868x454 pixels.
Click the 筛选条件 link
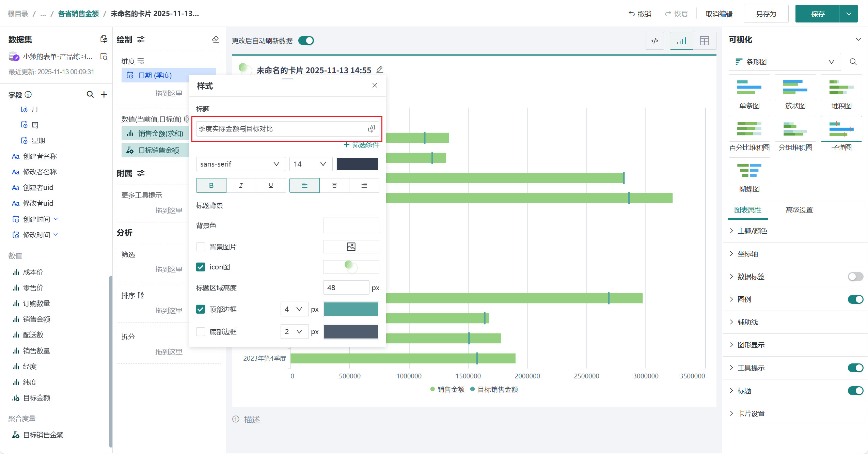coord(361,145)
